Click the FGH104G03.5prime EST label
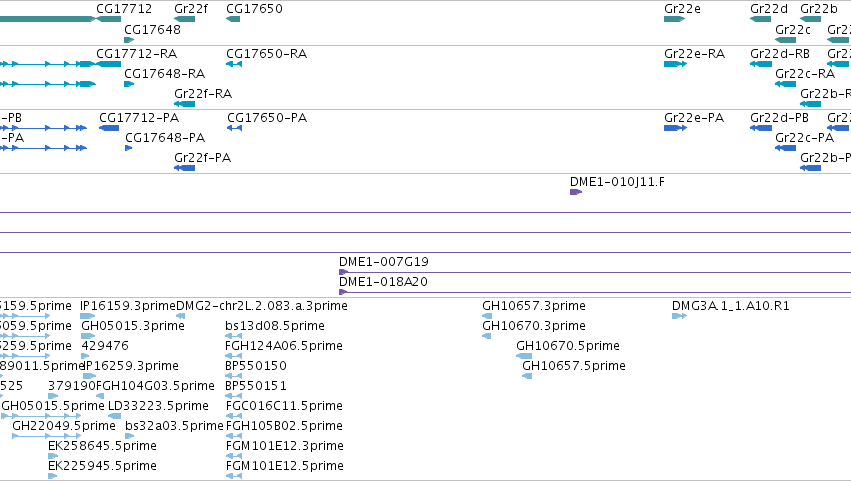 click(155, 386)
